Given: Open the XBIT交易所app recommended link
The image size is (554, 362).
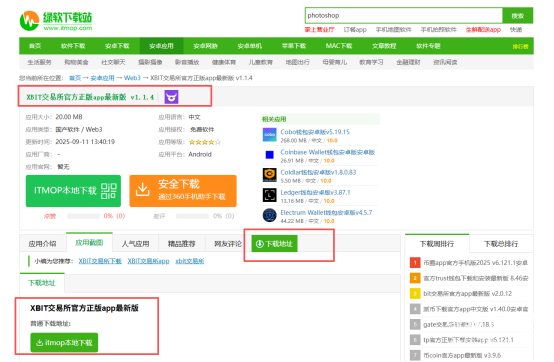Looking at the screenshot, I should coord(148,261).
